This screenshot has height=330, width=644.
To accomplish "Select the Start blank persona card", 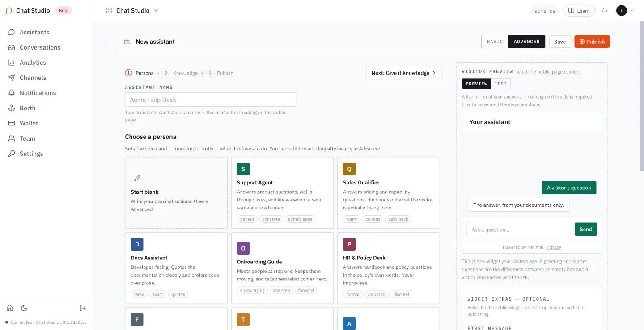I will pyautogui.click(x=176, y=193).
